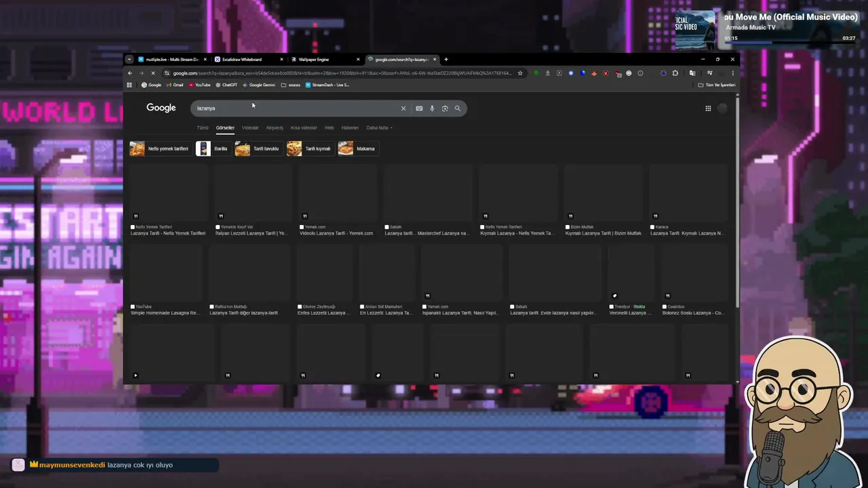Select the Haberler search filter
Screen dimensions: 868x488
[x=350, y=127]
